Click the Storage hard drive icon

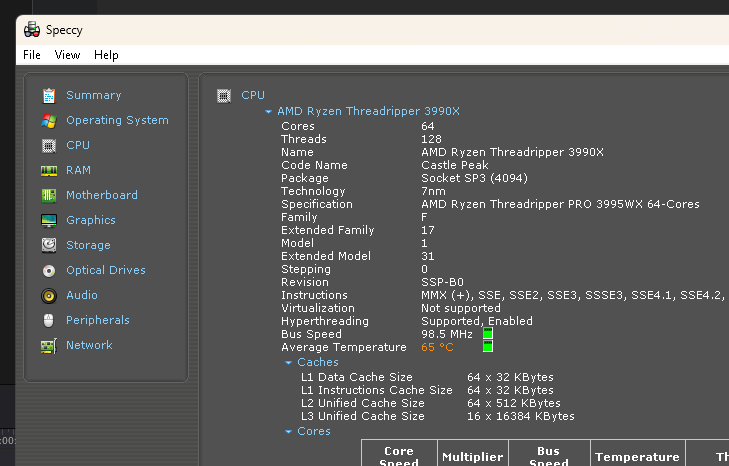(49, 245)
